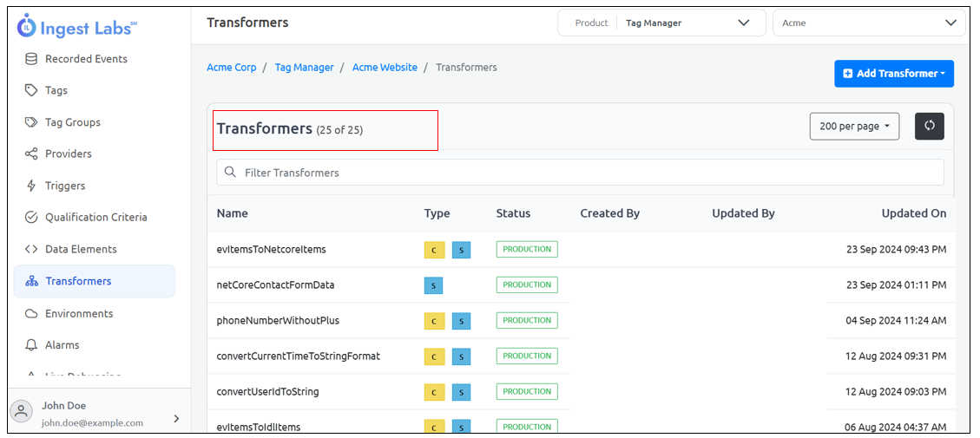Expand the John Doe user menu chevron
Screen dimensions: 980x438
(x=176, y=418)
